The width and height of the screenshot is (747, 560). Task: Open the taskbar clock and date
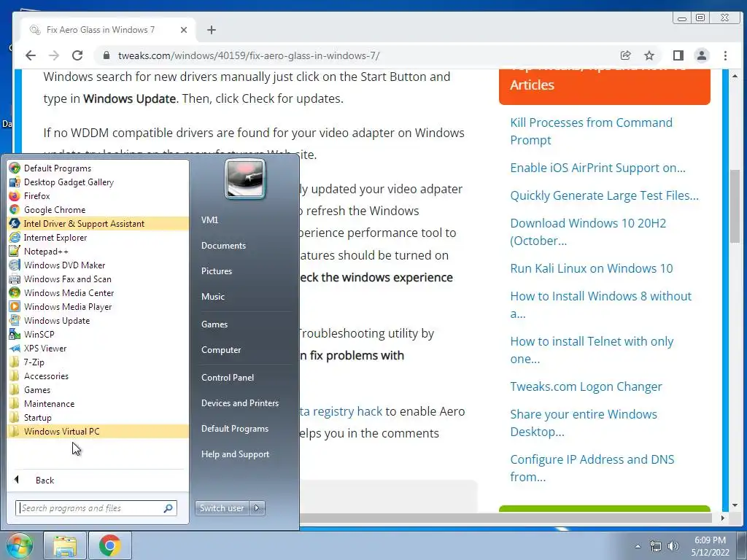click(710, 546)
